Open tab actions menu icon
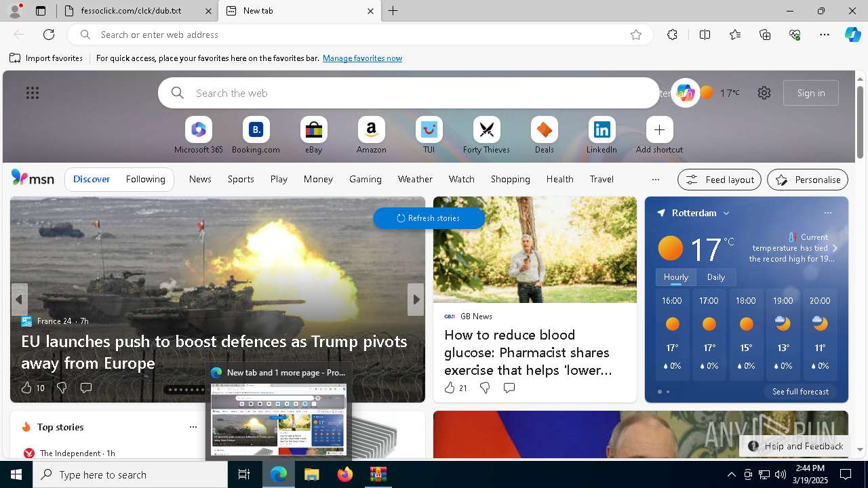Image resolution: width=868 pixels, height=488 pixels. click(x=41, y=11)
